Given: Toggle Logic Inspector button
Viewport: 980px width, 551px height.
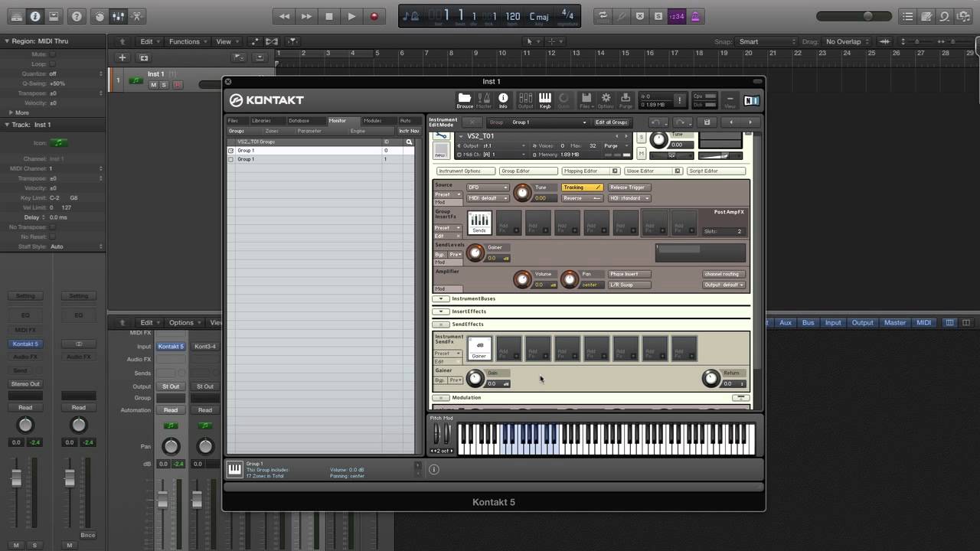Looking at the screenshot, I should click(34, 16).
